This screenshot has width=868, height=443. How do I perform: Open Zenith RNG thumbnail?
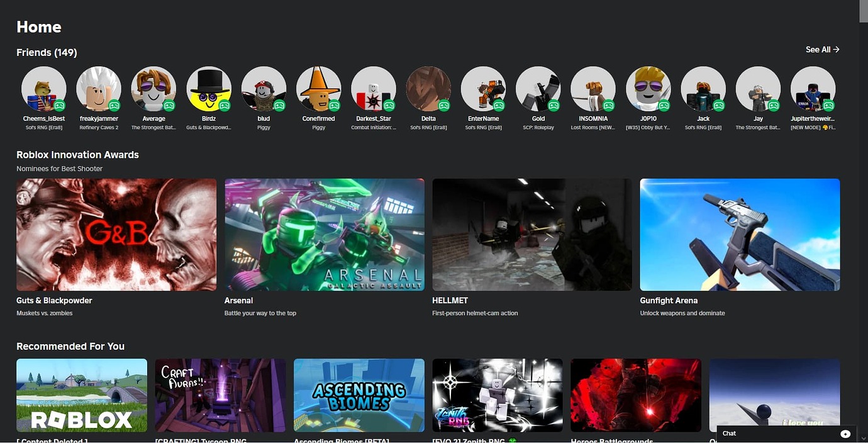(x=498, y=395)
